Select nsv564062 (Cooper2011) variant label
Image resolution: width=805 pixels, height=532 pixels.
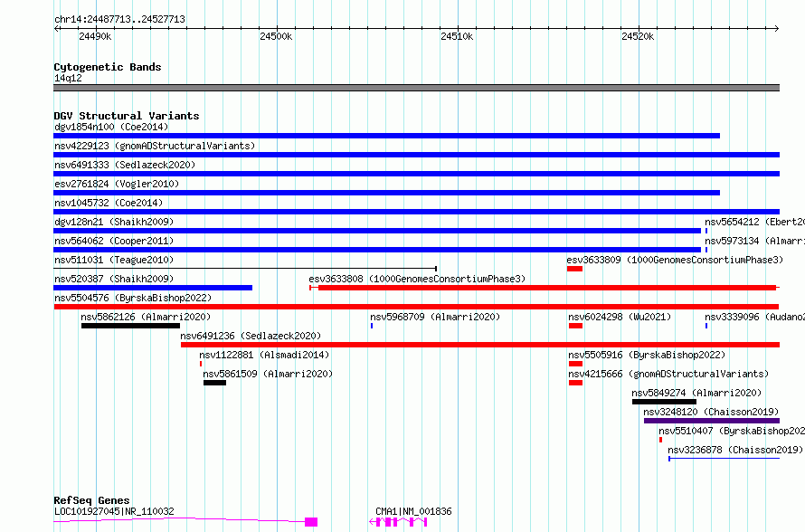point(114,241)
